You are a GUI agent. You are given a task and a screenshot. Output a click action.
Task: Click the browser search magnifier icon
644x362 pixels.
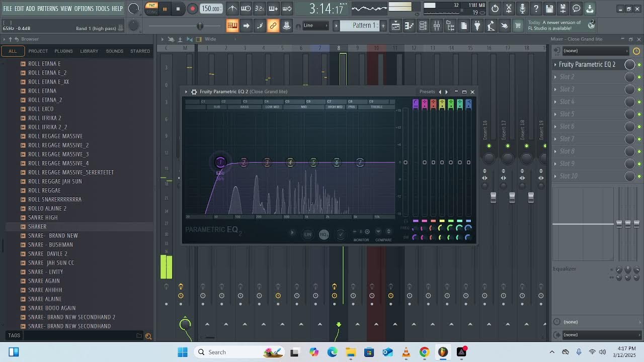[148, 336]
